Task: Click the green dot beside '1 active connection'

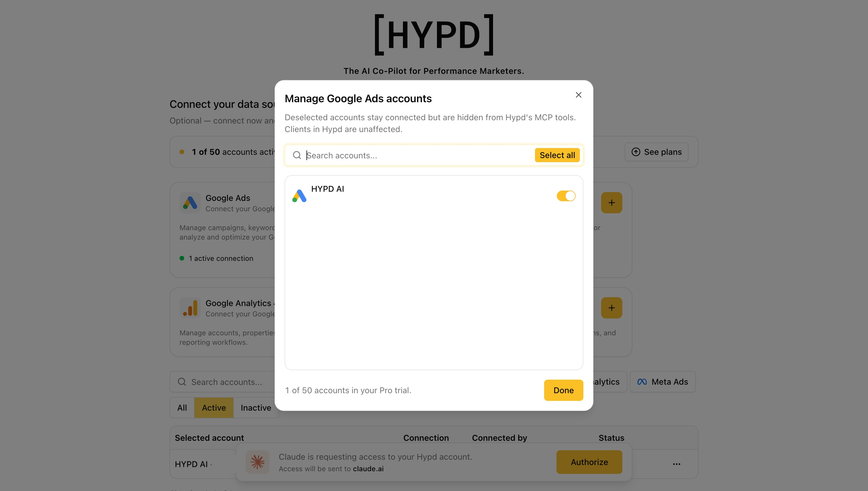Action: click(182, 258)
